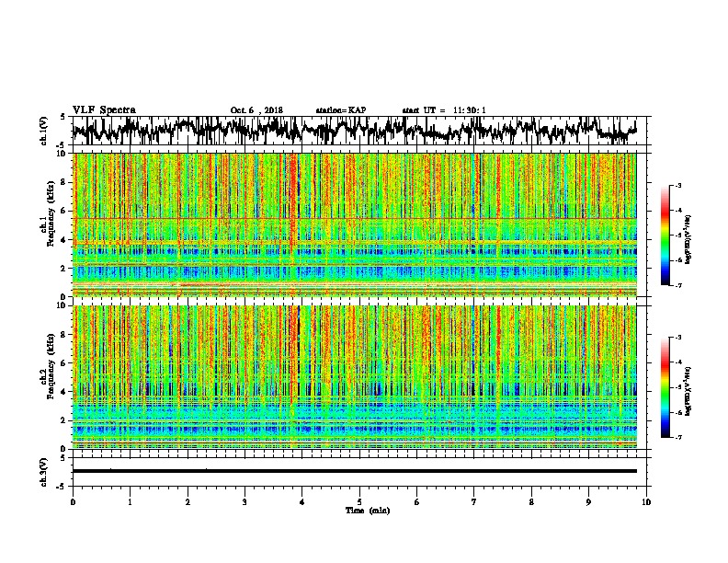
Task: Click the ch.1 'Frequency (kHz)' axis label
Action: coord(51,214)
